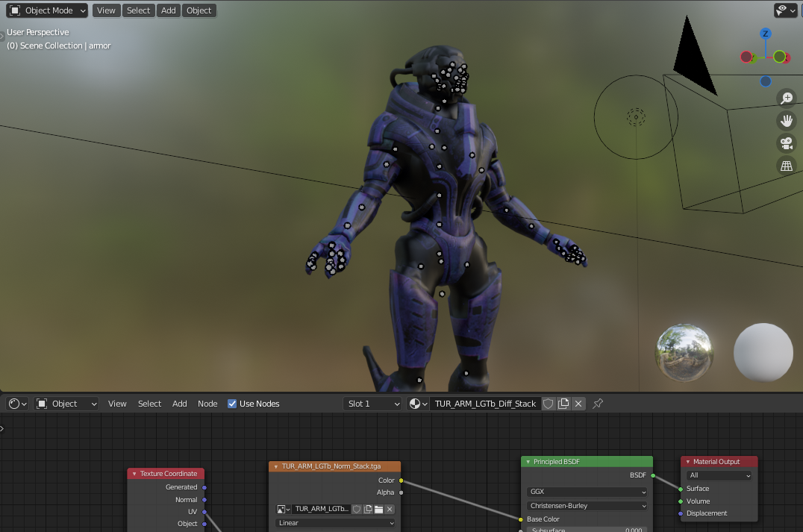
Task: Click the BSDF output socket
Action: (x=653, y=476)
